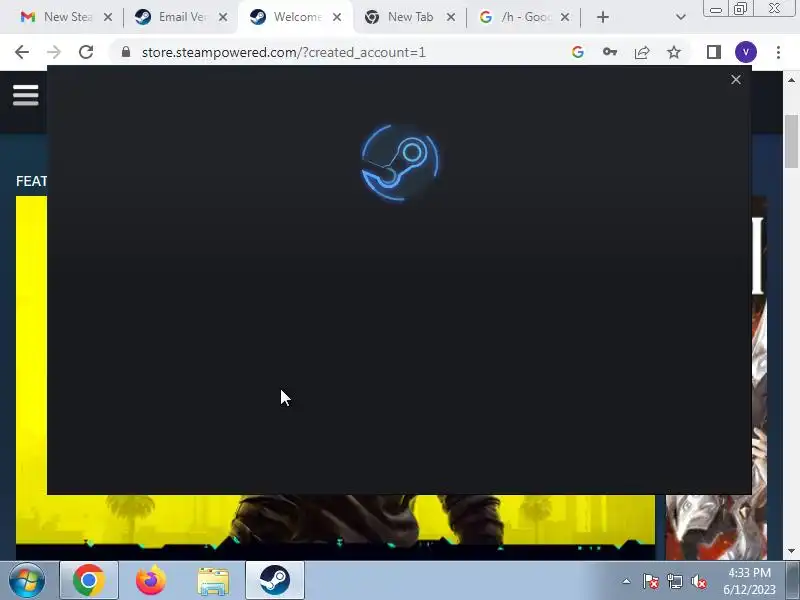Click the side game artwork thumbnail

716,527
